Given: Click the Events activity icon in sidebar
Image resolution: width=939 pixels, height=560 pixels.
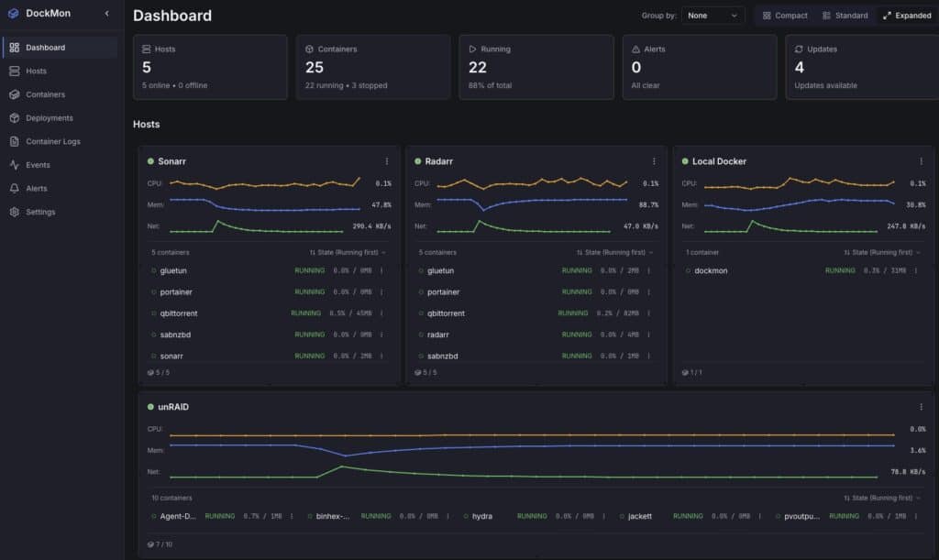Looking at the screenshot, I should pyautogui.click(x=15, y=165).
